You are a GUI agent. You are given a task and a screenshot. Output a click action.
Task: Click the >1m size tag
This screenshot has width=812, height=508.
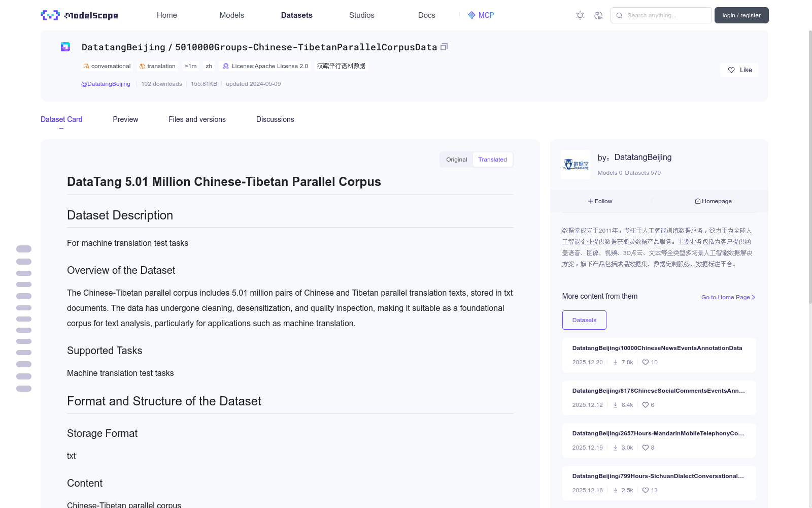(191, 66)
